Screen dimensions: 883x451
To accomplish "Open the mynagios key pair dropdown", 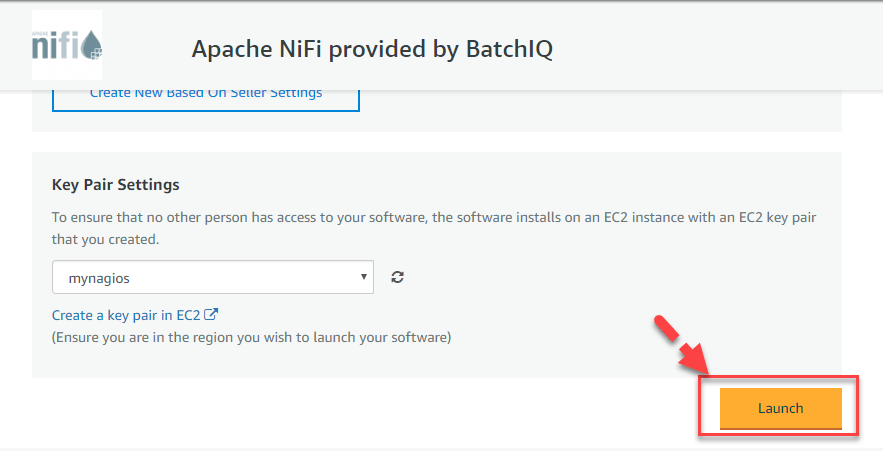I will (x=212, y=278).
